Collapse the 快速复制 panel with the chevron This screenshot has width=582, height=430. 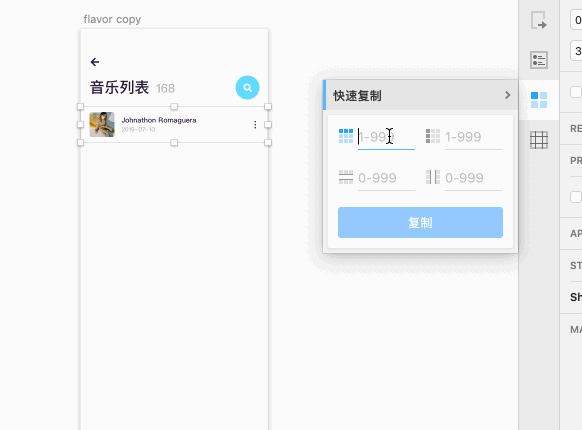click(507, 95)
